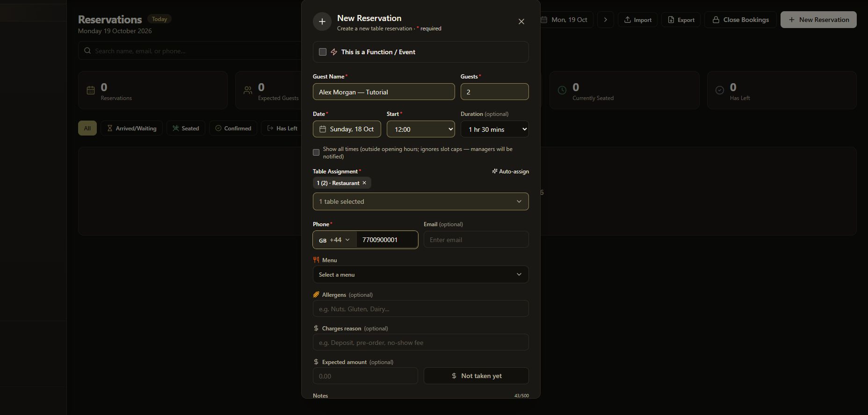This screenshot has width=868, height=415.
Task: Edit the Guest Name field
Action: (383, 92)
